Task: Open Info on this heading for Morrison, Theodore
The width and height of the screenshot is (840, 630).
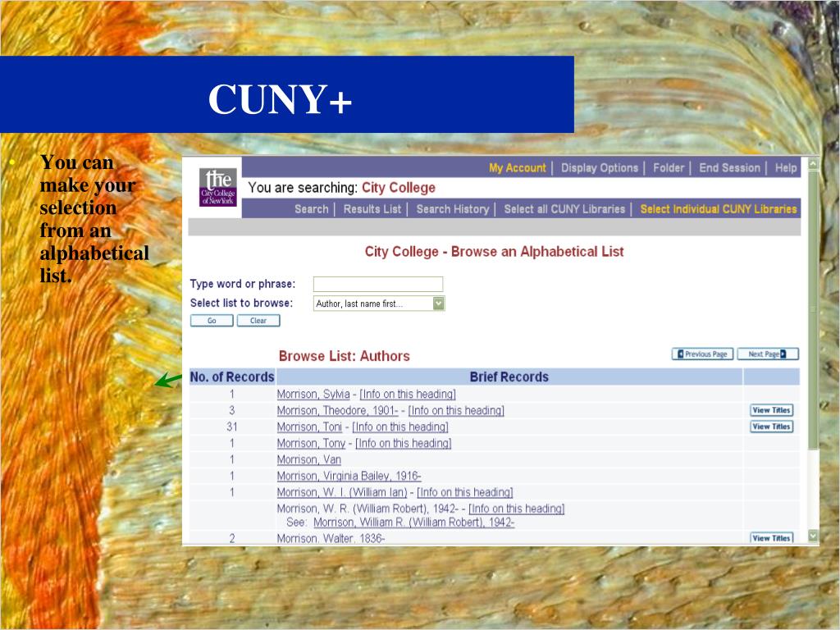Action: 456,411
